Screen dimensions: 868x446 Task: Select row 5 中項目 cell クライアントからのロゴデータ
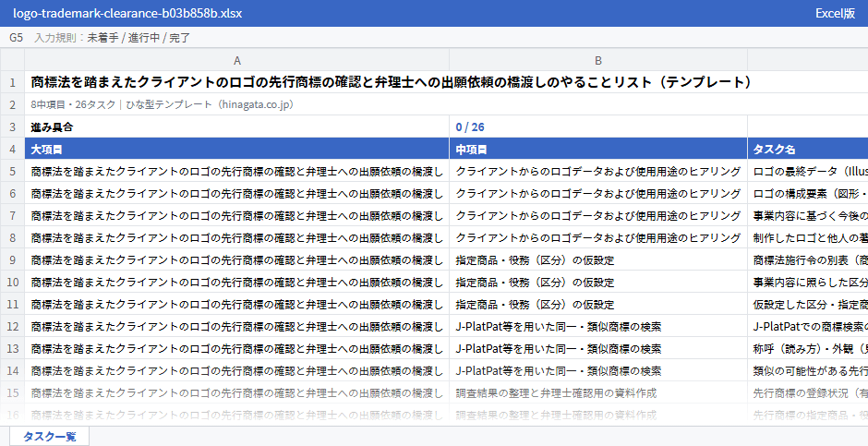[597, 171]
